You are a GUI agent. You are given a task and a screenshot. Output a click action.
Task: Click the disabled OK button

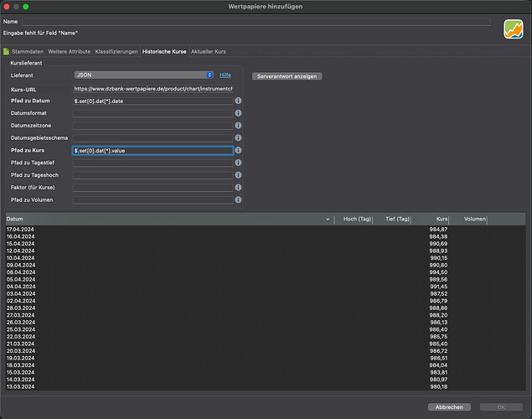[501, 407]
